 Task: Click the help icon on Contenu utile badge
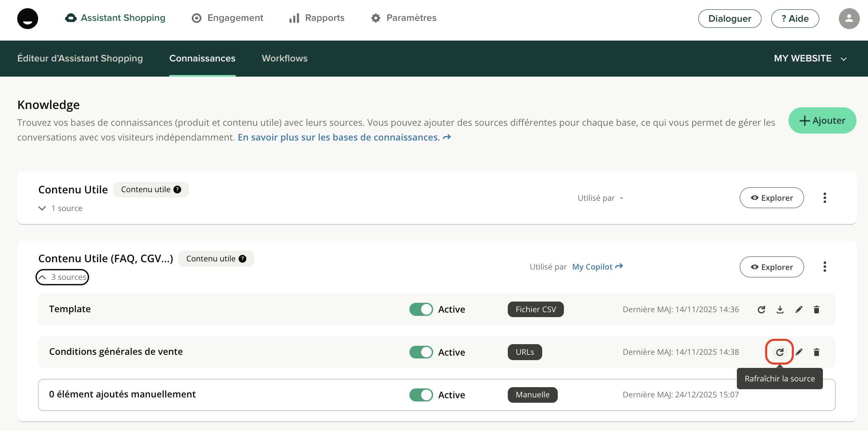click(x=177, y=190)
